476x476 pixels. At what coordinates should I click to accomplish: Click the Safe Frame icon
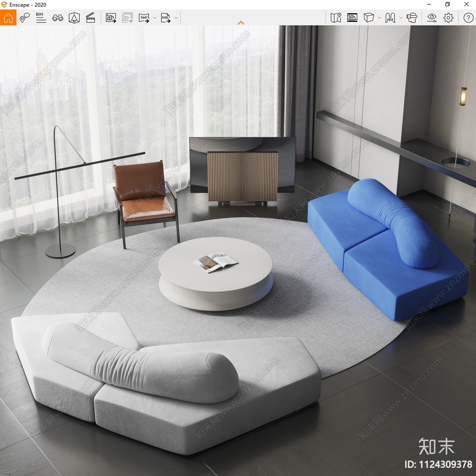pos(74,18)
